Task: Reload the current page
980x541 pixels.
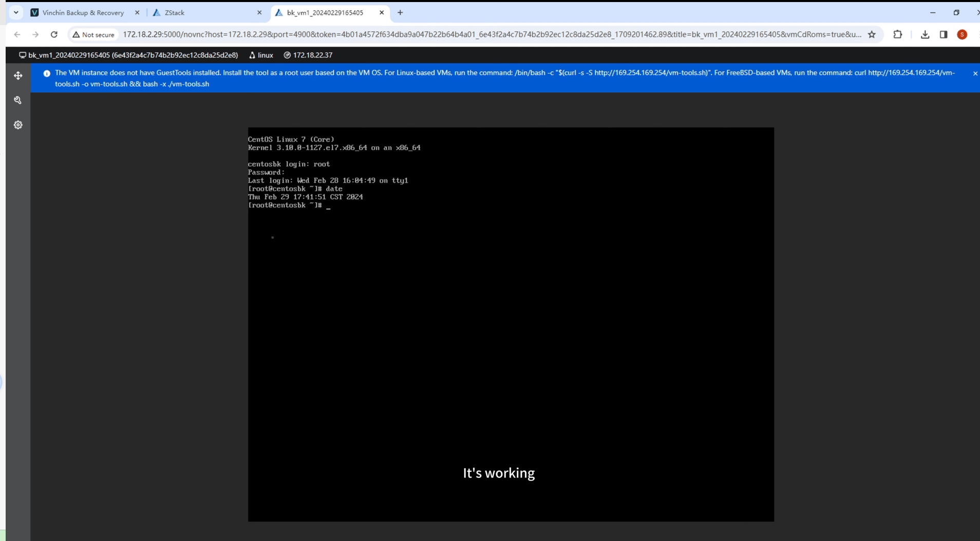Action: 54,34
